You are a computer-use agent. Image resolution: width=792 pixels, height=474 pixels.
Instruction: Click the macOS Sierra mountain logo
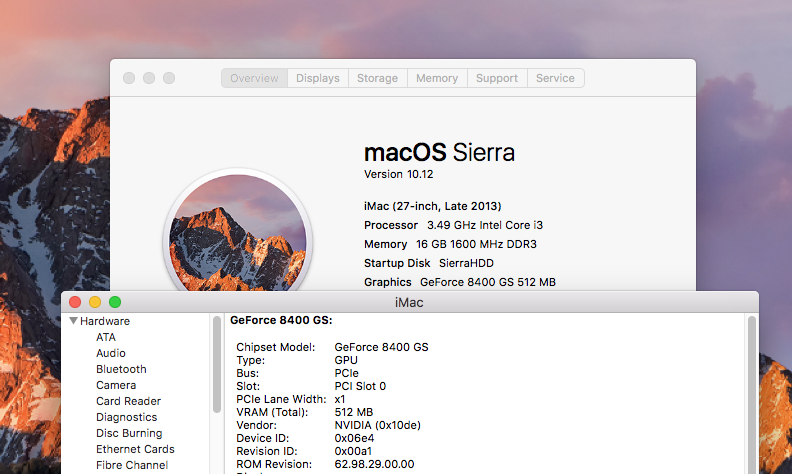pyautogui.click(x=237, y=232)
